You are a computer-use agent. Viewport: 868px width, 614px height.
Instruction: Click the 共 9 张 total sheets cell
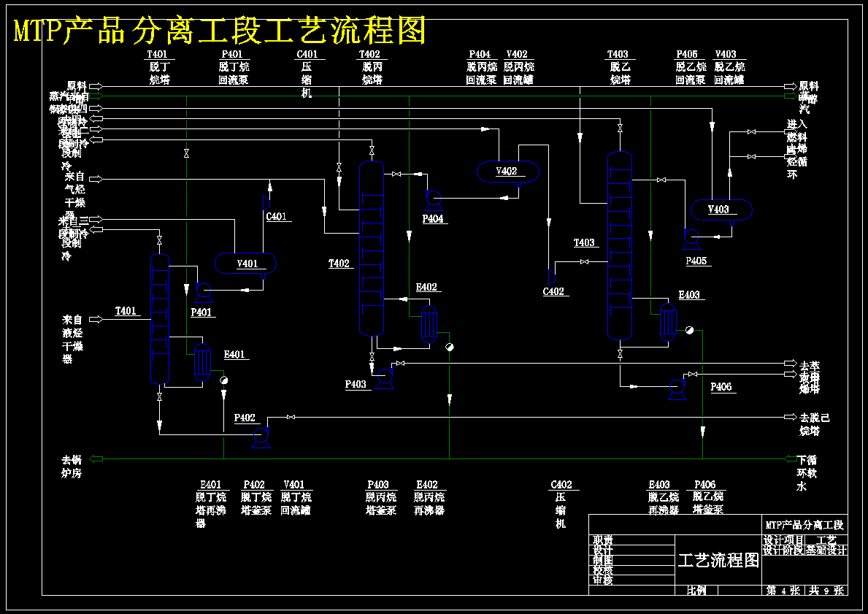coord(826,590)
